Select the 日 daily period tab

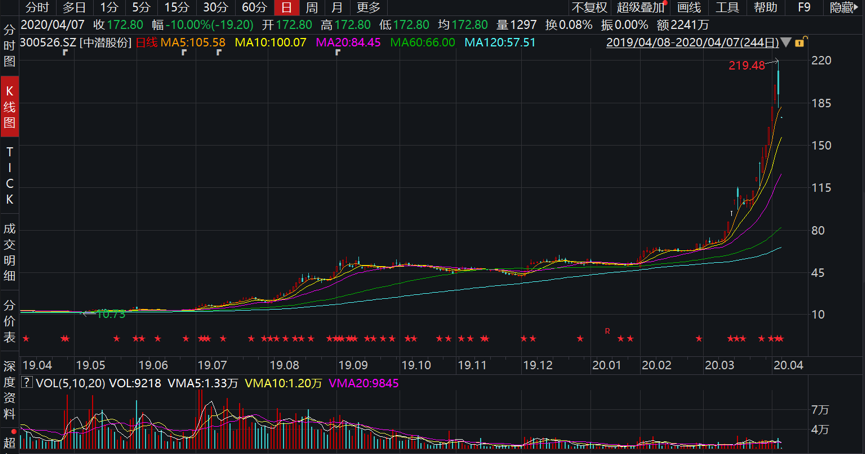pyautogui.click(x=286, y=8)
